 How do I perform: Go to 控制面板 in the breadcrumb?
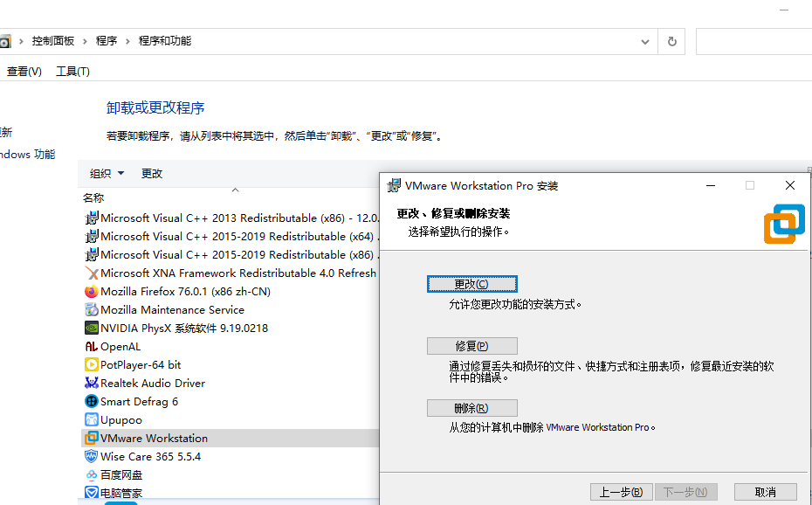pos(52,41)
